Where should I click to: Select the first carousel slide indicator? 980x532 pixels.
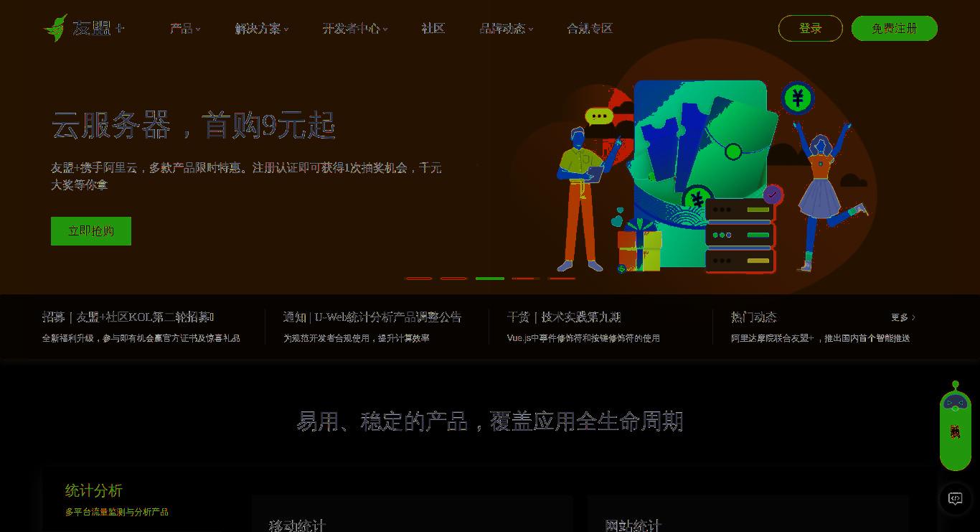(418, 279)
